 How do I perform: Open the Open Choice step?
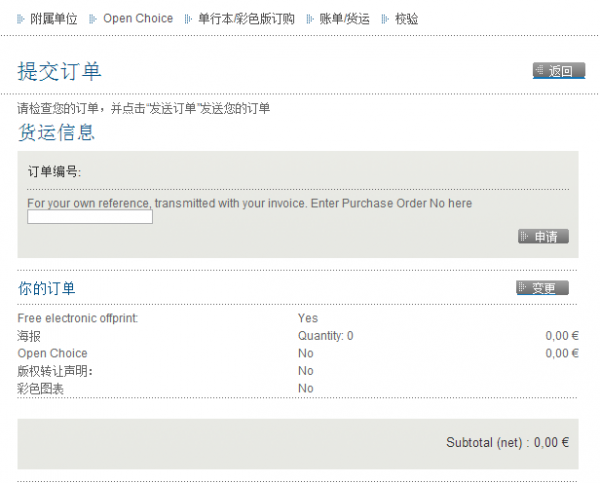tap(138, 19)
